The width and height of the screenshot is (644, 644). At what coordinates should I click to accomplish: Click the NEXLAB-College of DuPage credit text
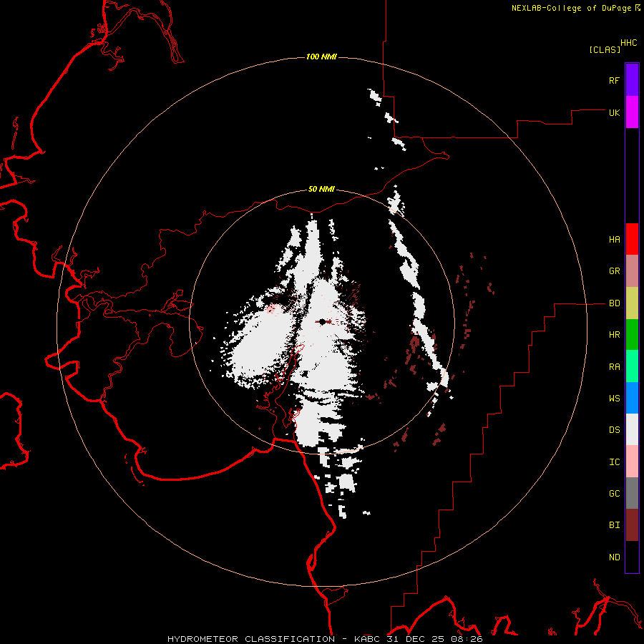pyautogui.click(x=571, y=8)
